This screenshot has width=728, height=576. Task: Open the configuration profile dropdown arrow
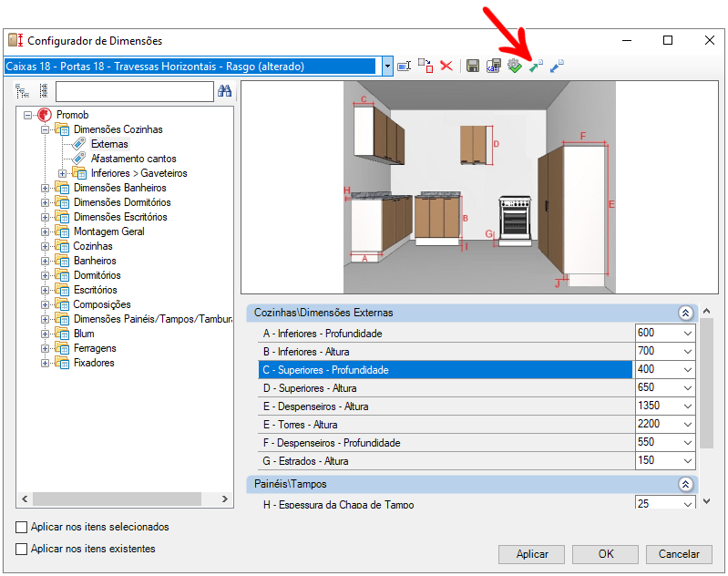pyautogui.click(x=387, y=67)
